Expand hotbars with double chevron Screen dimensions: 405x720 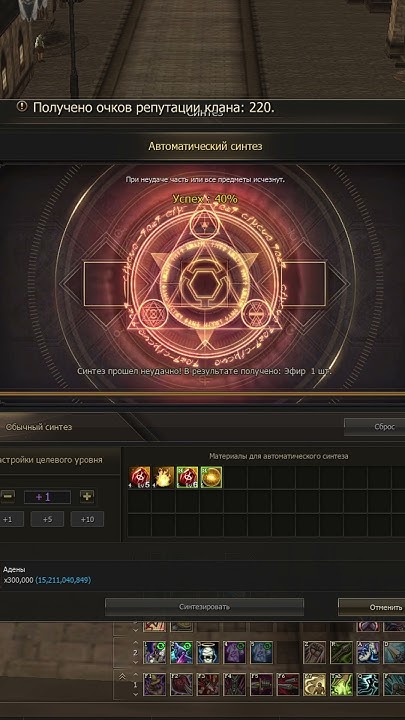pyautogui.click(x=123, y=676)
